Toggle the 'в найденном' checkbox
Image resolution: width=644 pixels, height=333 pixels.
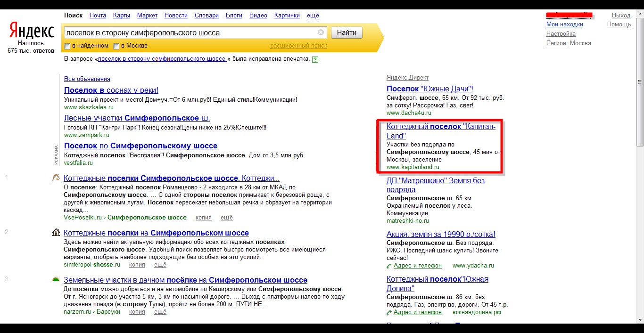pos(67,46)
